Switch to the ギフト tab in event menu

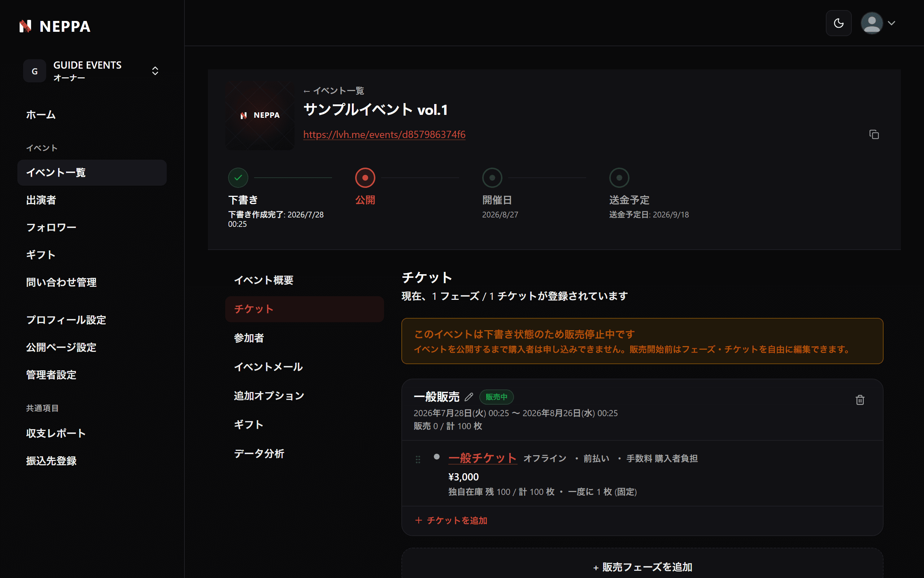coord(304,425)
